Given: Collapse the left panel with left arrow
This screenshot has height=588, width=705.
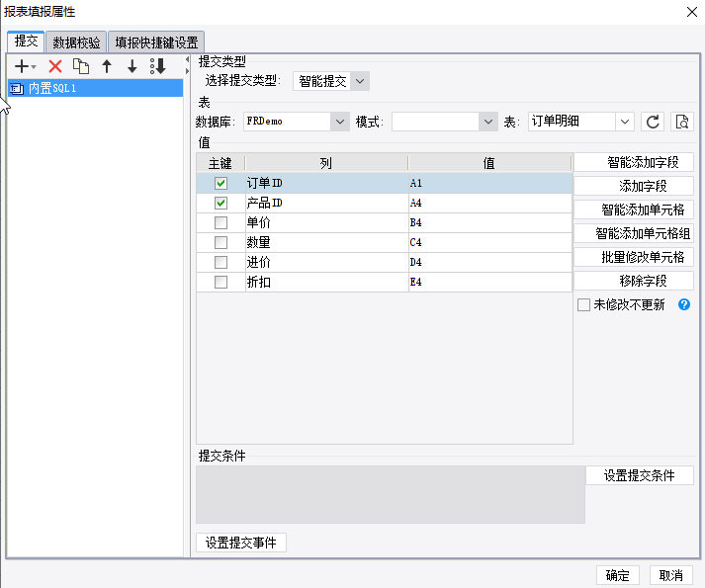Looking at the screenshot, I should [x=187, y=60].
